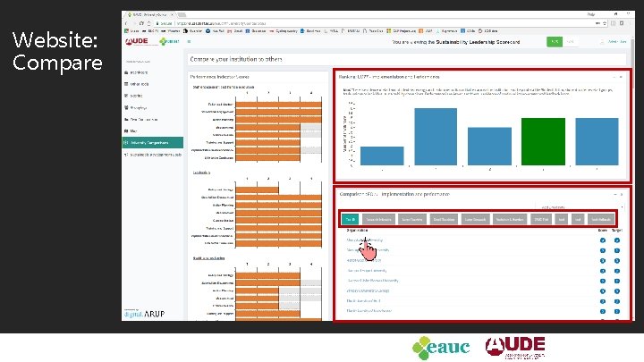This screenshot has height=362, width=644.
Task: Select University Comparisons highlighted sidebar item
Action: pos(152,142)
